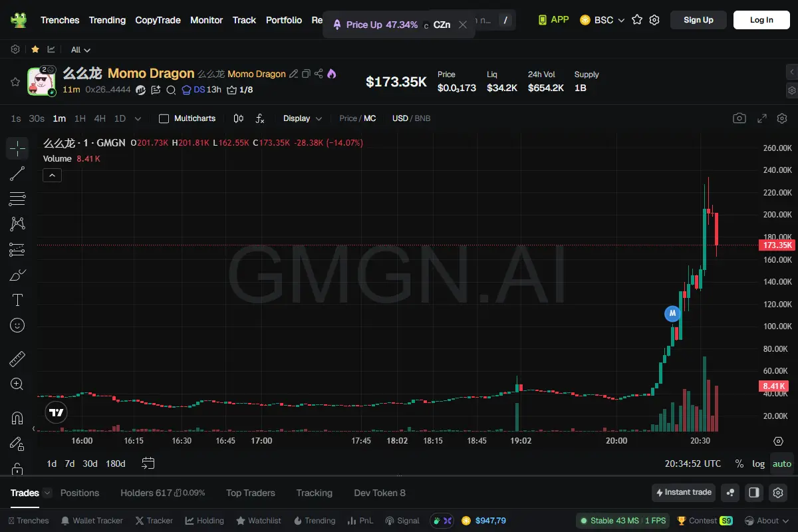Go to the Portfolio page
The height and width of the screenshot is (532, 798).
(284, 20)
